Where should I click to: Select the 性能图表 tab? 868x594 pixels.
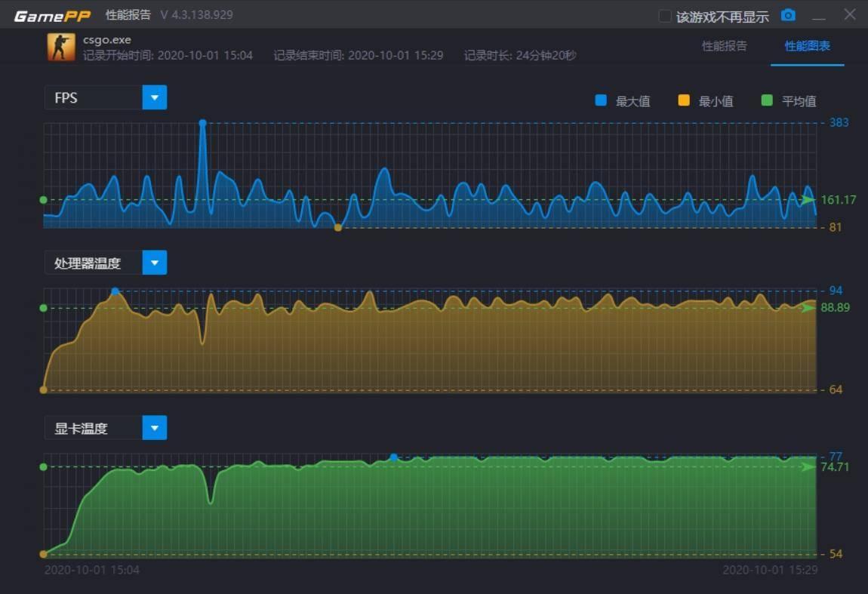click(x=807, y=46)
